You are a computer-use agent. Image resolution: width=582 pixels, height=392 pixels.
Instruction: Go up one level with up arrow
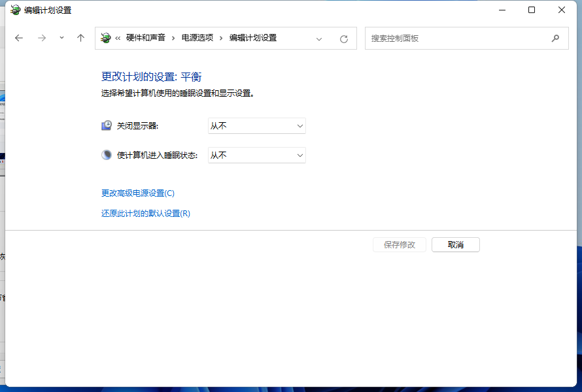[81, 38]
